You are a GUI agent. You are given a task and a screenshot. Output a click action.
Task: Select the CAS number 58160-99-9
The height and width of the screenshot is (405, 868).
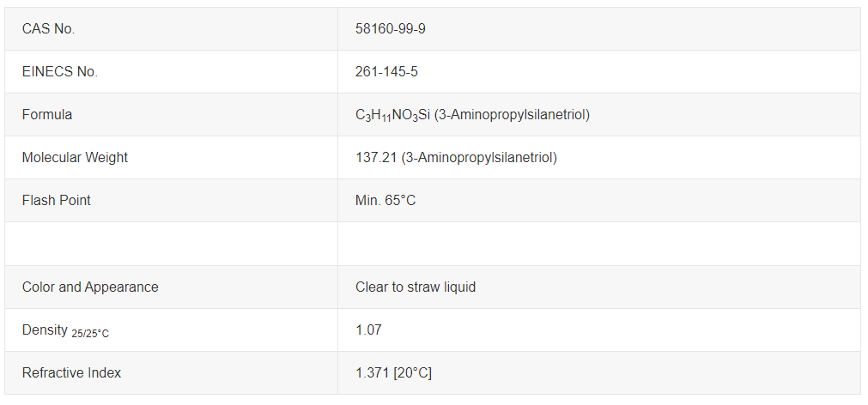[x=391, y=29]
